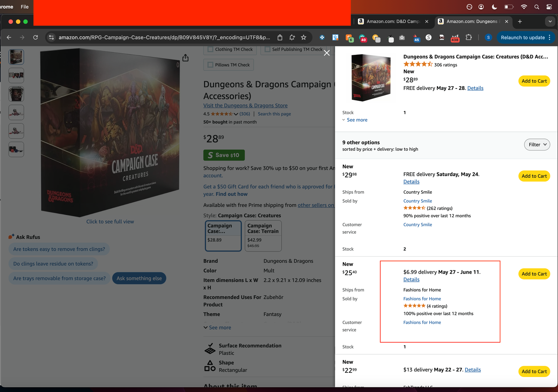This screenshot has height=392, width=558.
Task: Expand See more under featured offer stock
Action: 355,120
